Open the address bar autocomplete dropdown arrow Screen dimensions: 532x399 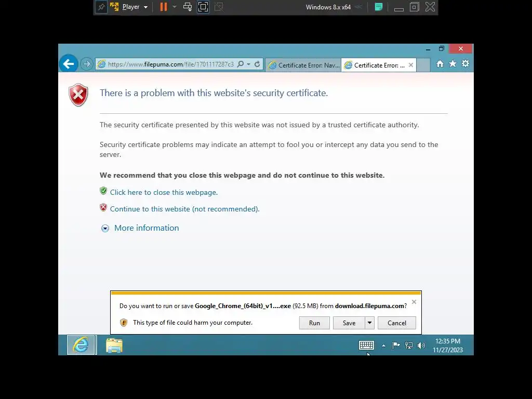pos(249,64)
